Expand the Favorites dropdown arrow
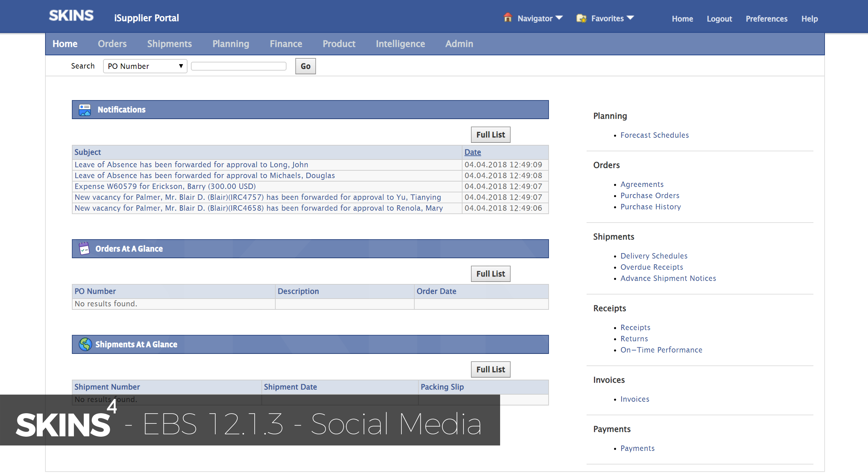868x475 pixels. (630, 18)
